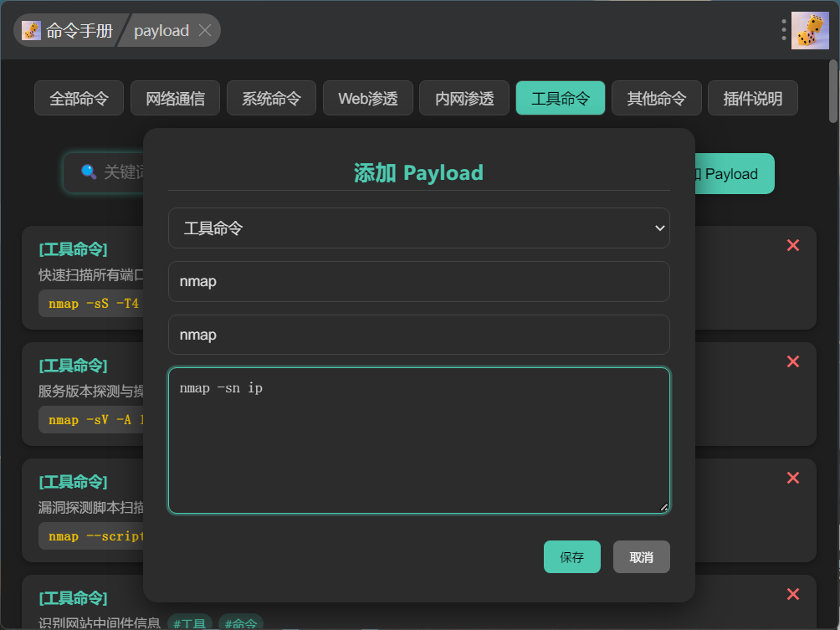Click into the 'nmap -sn ip' command textarea

[419, 440]
